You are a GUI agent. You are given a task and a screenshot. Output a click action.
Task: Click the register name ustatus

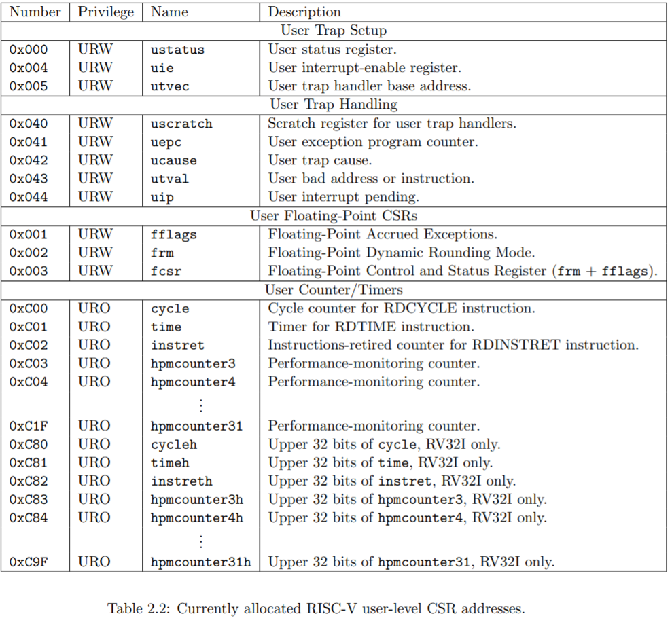(x=177, y=50)
